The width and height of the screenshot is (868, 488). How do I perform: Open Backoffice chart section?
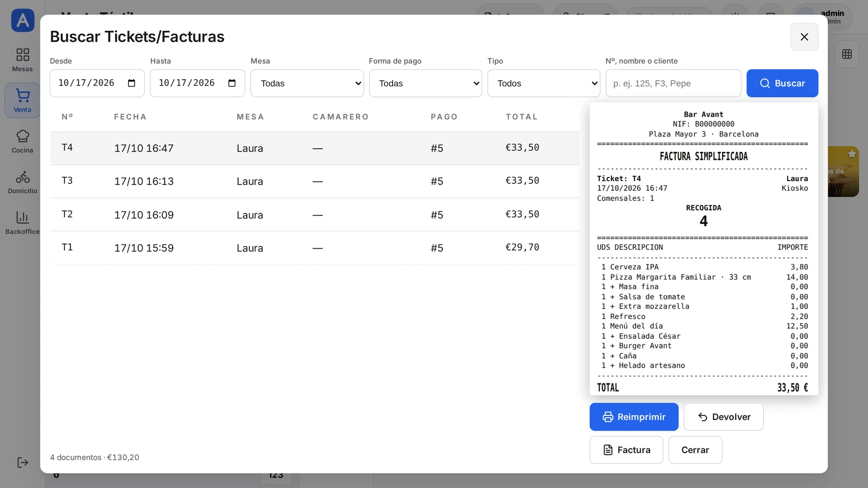point(22,222)
